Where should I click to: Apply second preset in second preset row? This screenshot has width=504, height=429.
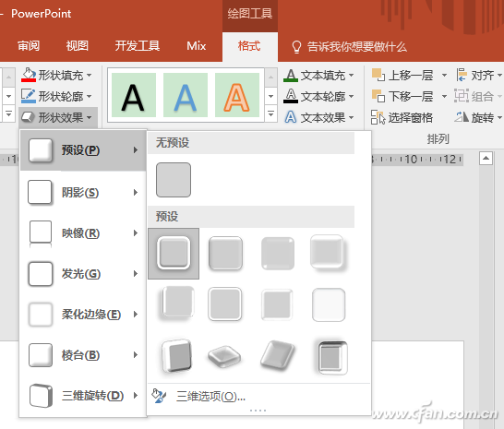coord(224,304)
